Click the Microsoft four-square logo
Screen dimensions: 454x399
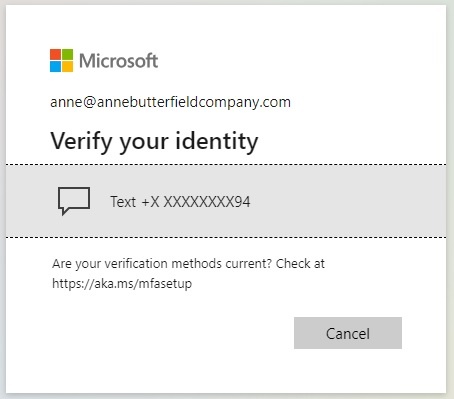coord(61,60)
